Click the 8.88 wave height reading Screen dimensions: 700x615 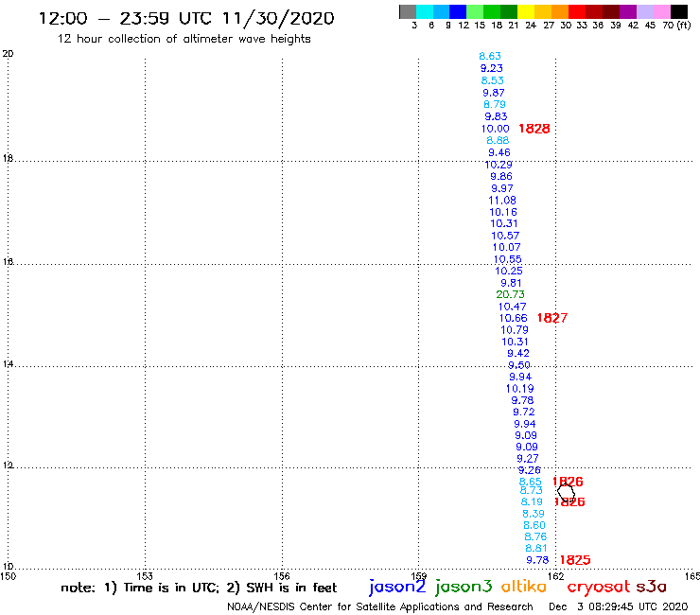(498, 140)
